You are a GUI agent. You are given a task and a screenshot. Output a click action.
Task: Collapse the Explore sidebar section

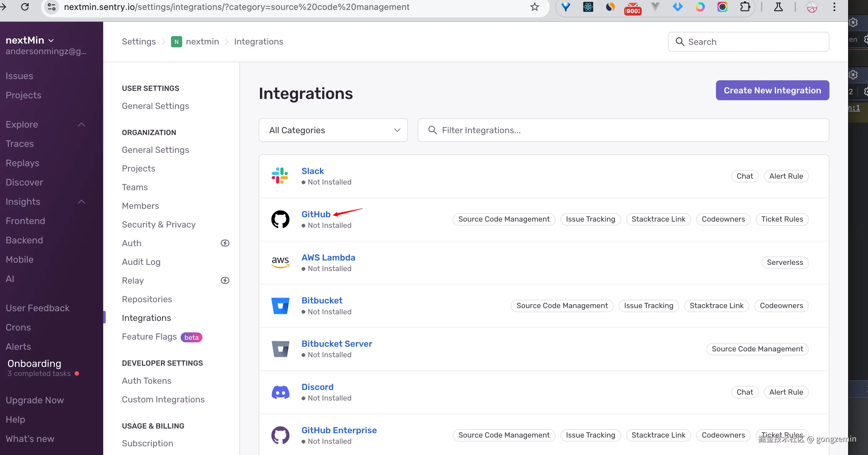tap(81, 124)
